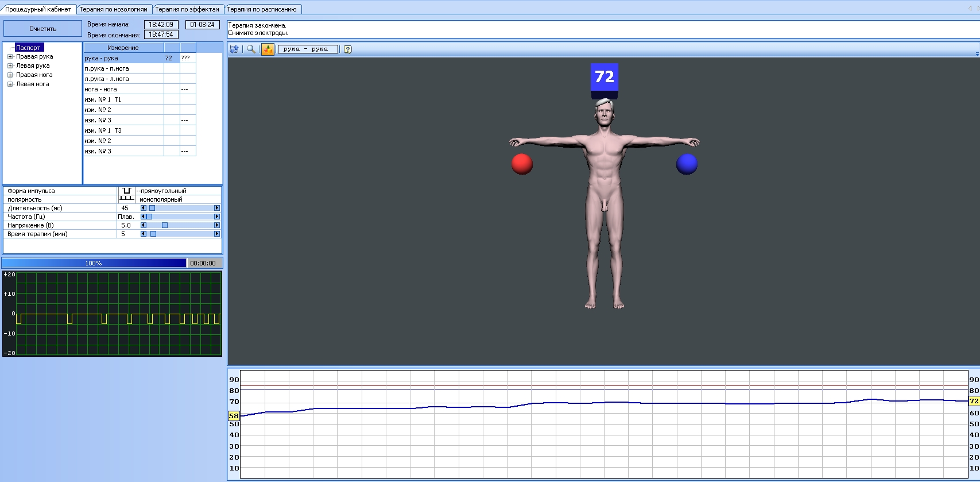Select the Паспорт tree item
The image size is (980, 482).
[28, 48]
